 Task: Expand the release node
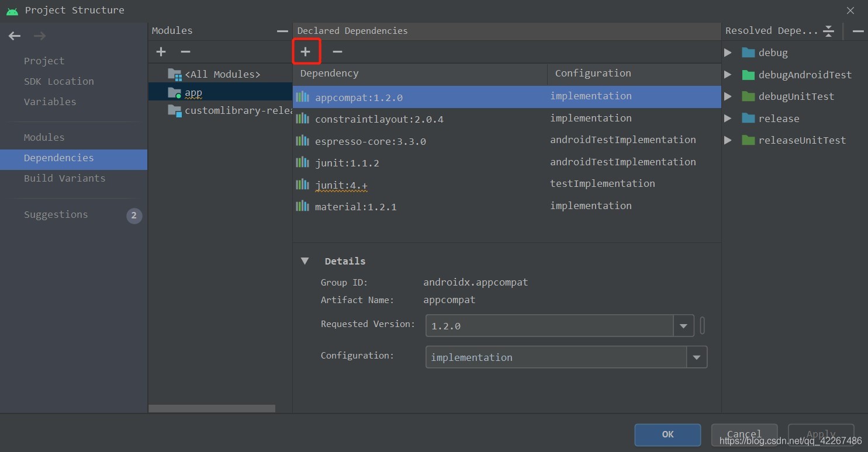tap(728, 119)
